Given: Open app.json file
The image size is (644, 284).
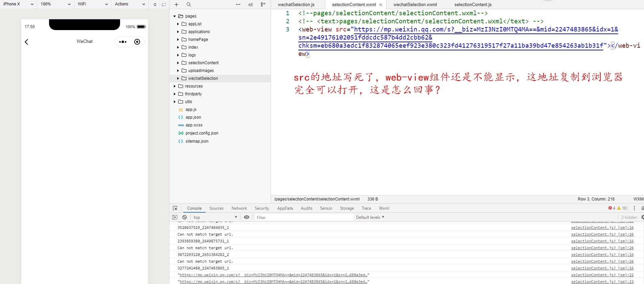Looking at the screenshot, I should pos(193,117).
